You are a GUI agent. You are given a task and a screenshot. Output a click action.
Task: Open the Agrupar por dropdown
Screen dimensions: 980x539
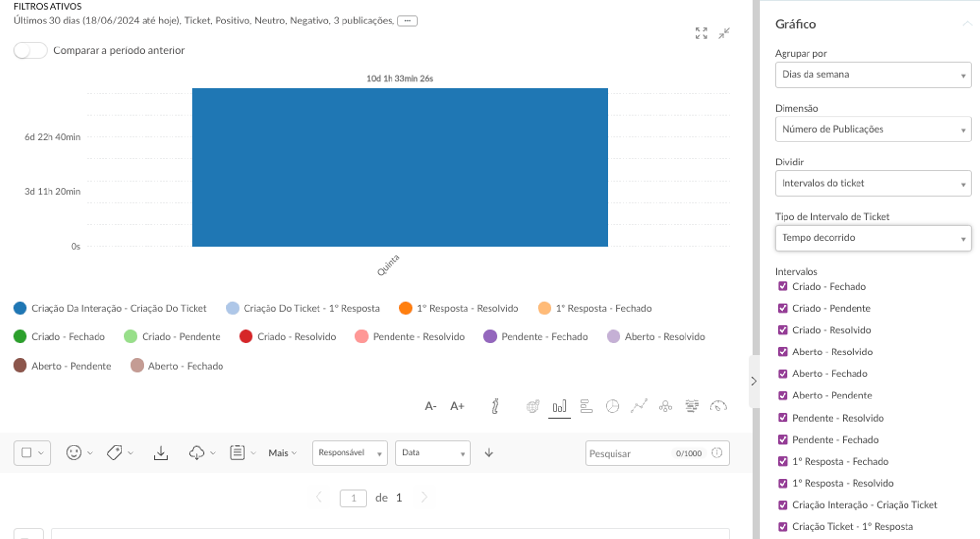point(873,75)
